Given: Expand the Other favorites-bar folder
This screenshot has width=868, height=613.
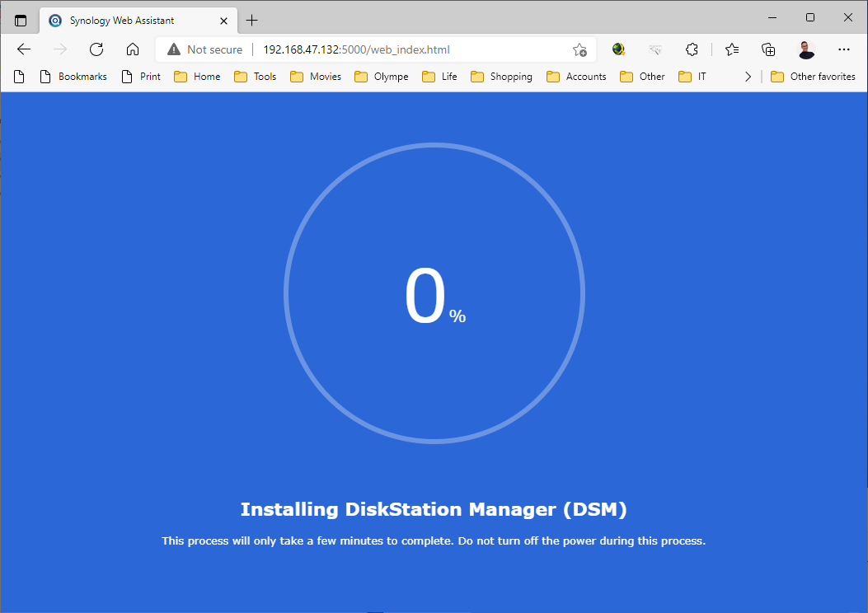Looking at the screenshot, I should [x=643, y=77].
